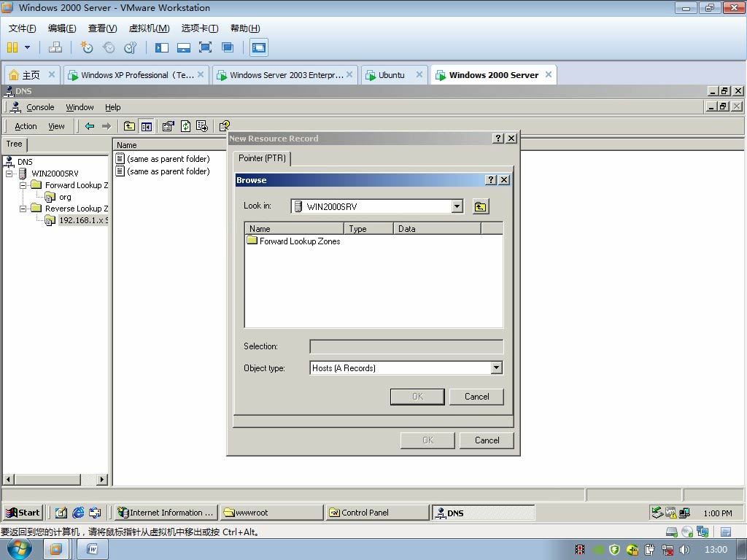Toggle the Show/Hide console tree icon
This screenshot has height=560, width=747.
click(146, 126)
